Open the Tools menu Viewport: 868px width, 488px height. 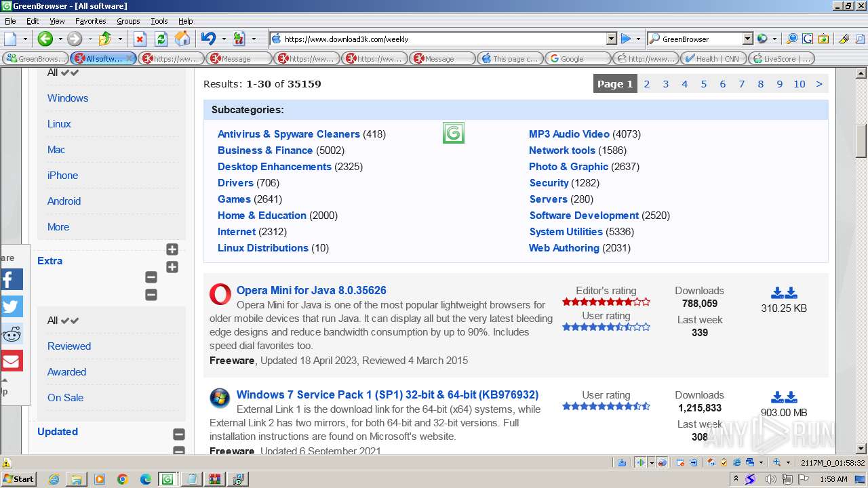click(x=159, y=21)
